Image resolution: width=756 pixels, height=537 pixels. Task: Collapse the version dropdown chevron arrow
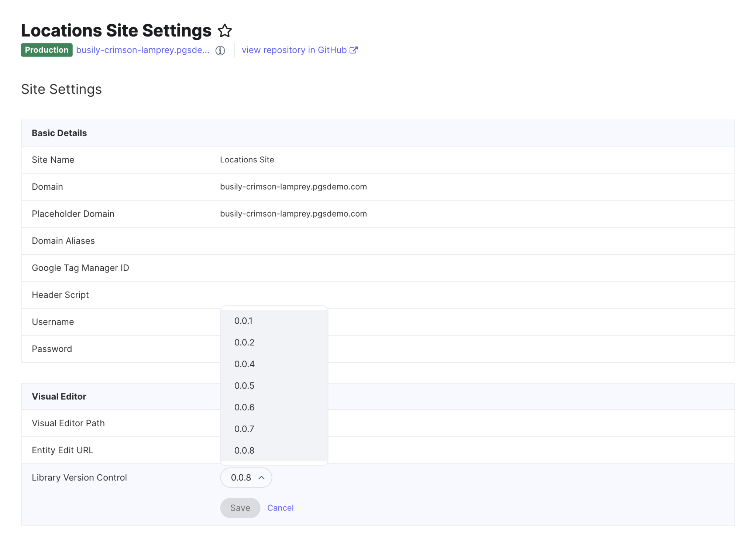[x=261, y=478]
